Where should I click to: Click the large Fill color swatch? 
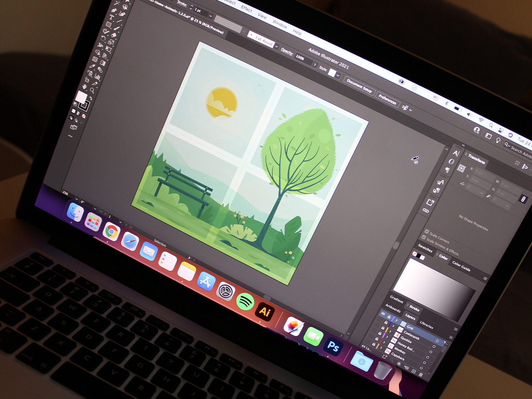pos(81,97)
